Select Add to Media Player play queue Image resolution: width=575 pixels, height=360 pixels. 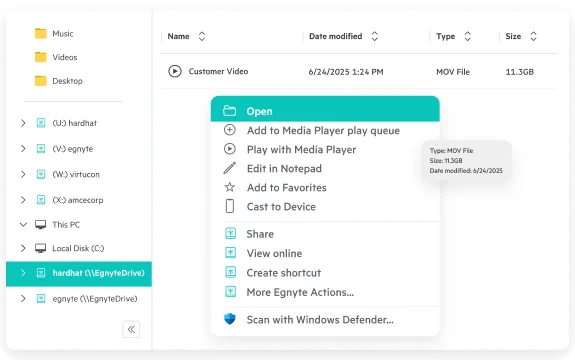click(325, 131)
